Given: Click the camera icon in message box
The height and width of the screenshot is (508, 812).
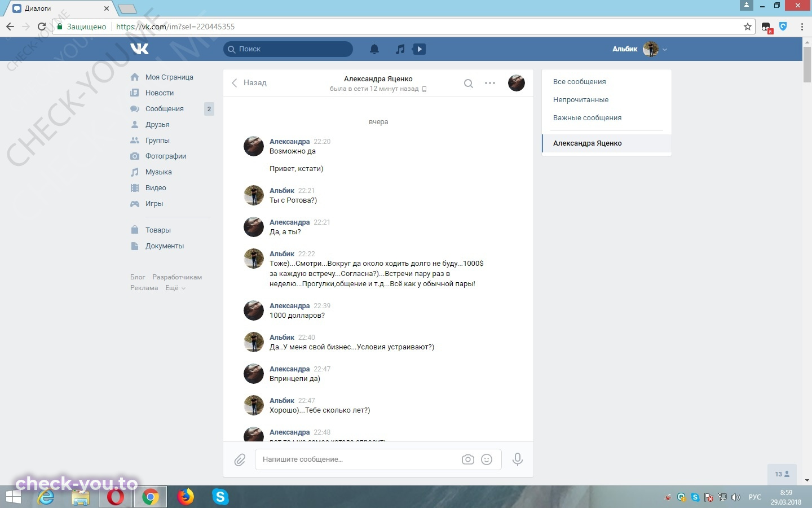Looking at the screenshot, I should pyautogui.click(x=468, y=459).
